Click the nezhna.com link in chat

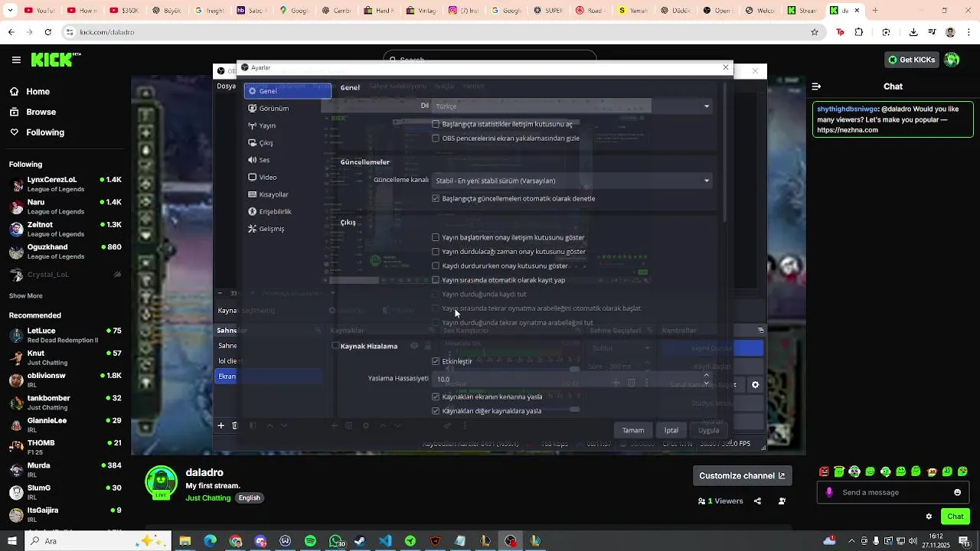(x=847, y=130)
